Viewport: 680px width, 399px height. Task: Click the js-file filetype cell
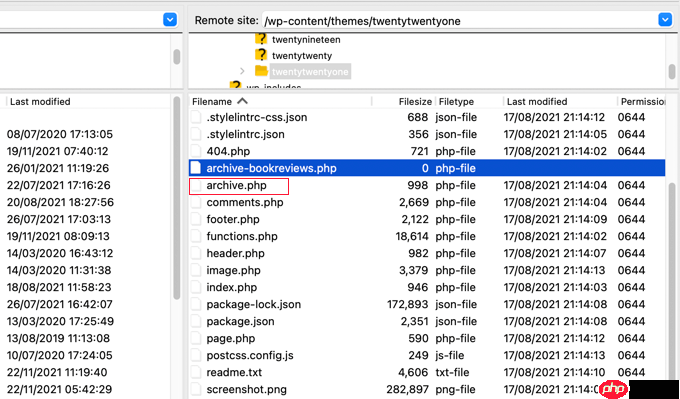451,356
